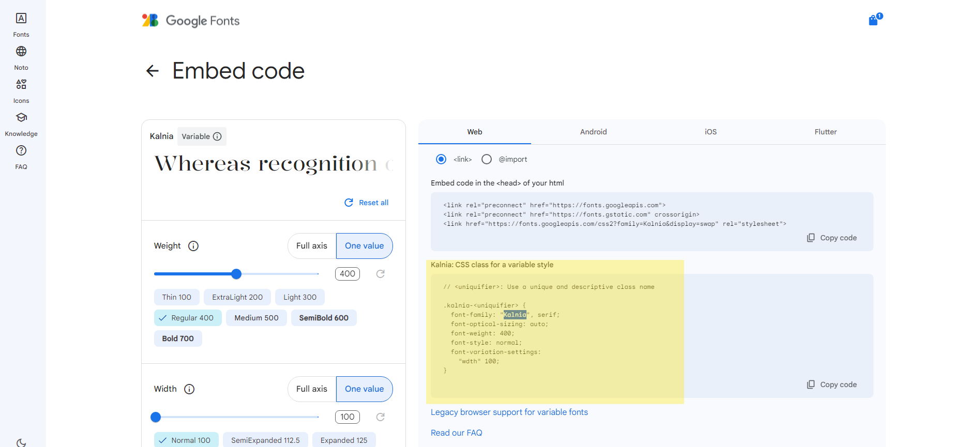Switch to the Flutter tab
980x447 pixels.
[x=825, y=132]
